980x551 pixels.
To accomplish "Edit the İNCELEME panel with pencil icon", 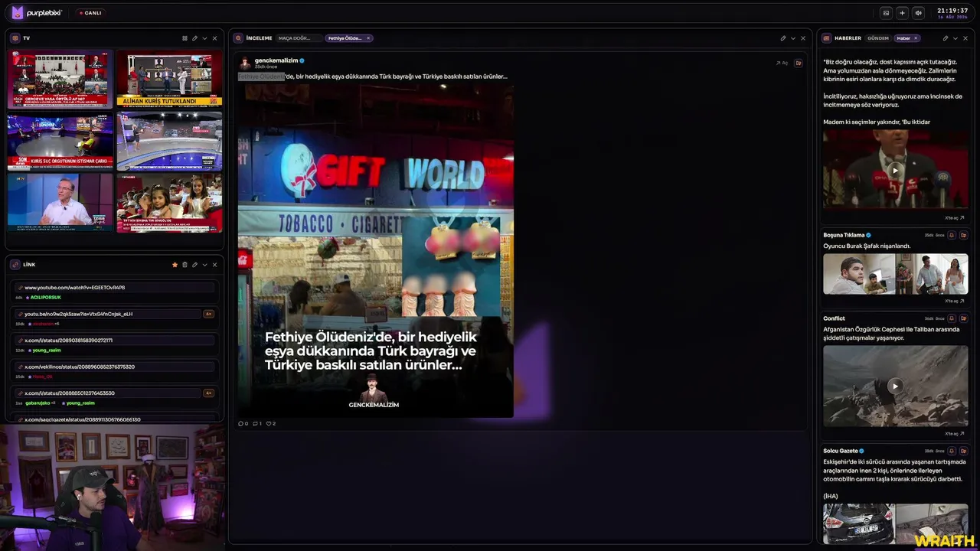I will click(x=783, y=38).
